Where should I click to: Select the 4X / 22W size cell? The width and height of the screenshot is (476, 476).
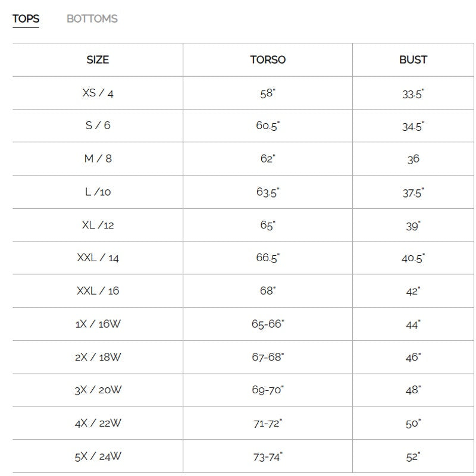click(98, 423)
